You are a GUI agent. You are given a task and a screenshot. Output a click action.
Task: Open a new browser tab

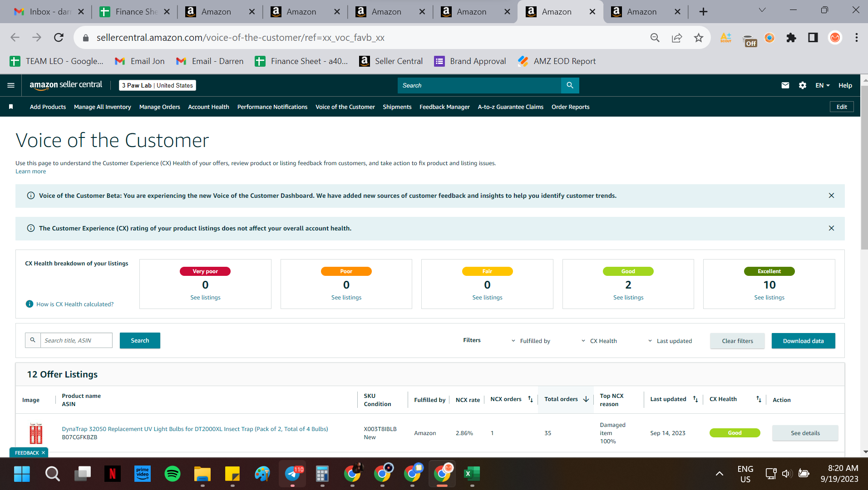(703, 12)
